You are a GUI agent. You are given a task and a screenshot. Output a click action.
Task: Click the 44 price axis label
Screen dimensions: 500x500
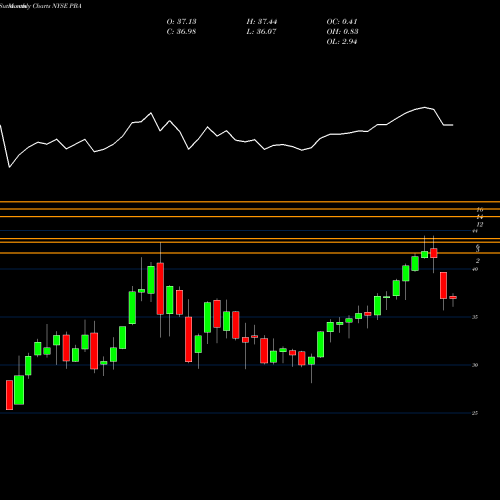pyautogui.click(x=475, y=231)
